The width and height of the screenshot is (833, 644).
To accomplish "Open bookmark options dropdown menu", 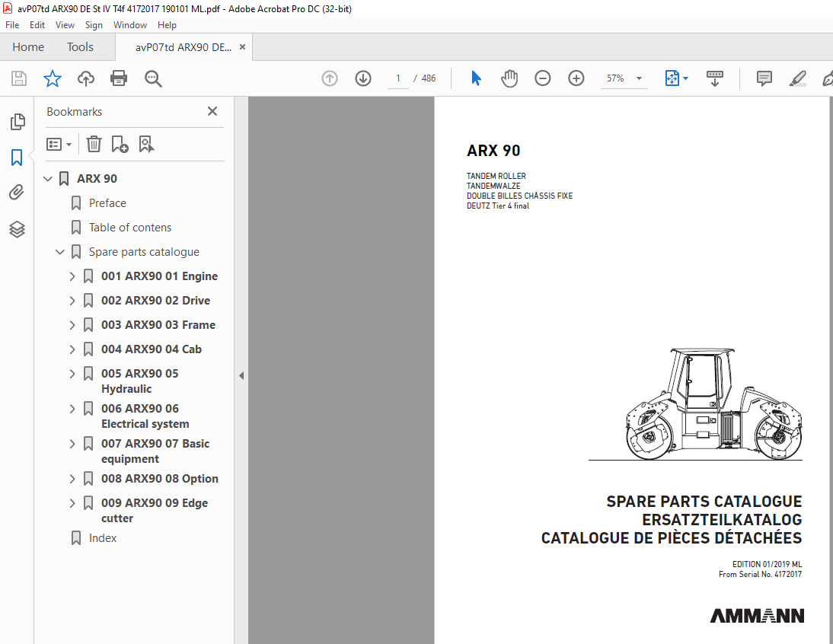I will 59,144.
